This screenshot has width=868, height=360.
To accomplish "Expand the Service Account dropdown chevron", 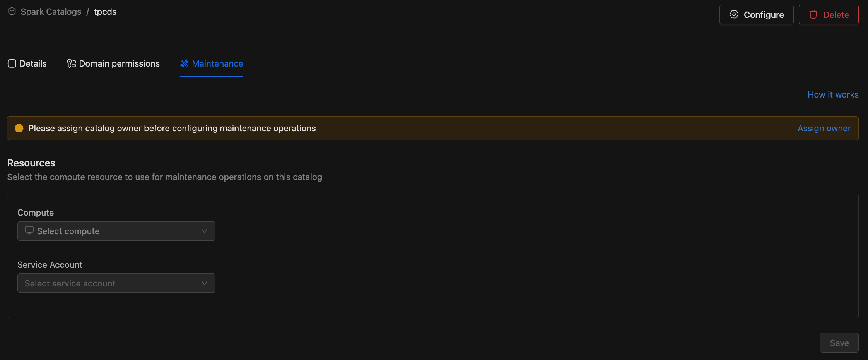I will (204, 283).
